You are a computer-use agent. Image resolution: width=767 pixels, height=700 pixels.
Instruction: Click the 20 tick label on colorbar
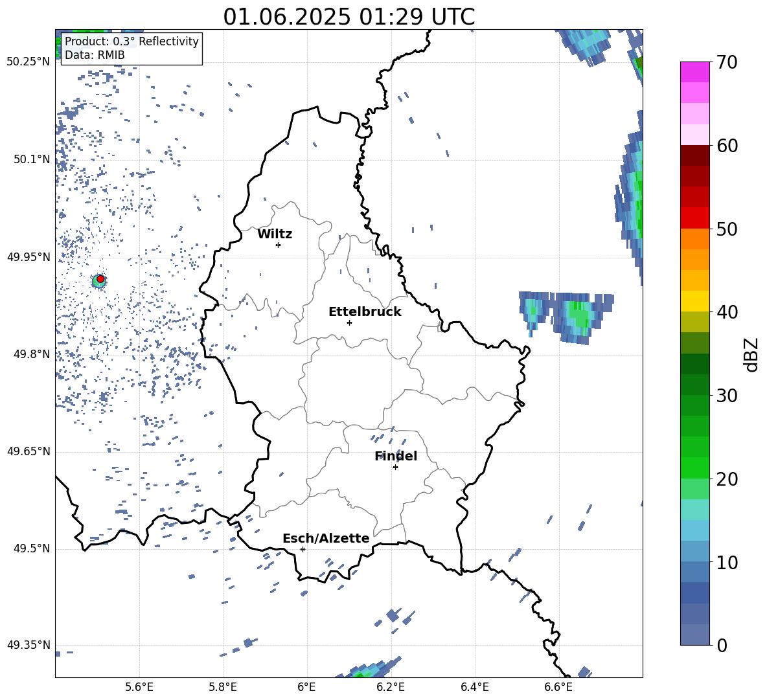tap(727, 479)
